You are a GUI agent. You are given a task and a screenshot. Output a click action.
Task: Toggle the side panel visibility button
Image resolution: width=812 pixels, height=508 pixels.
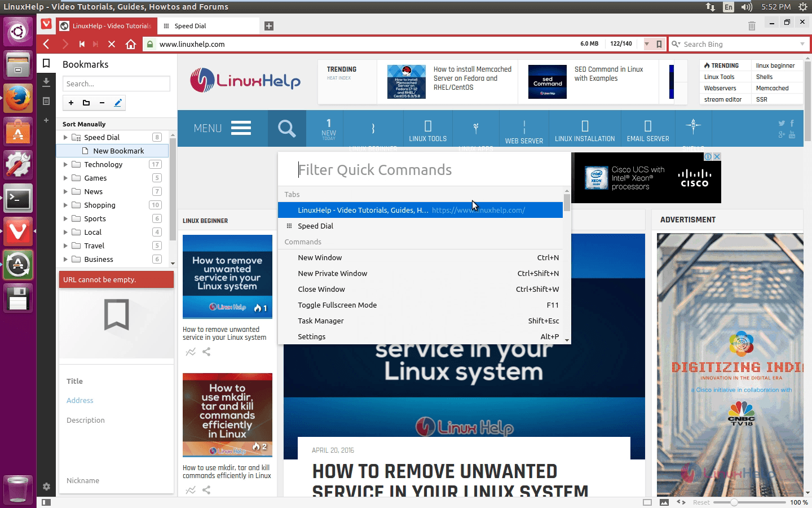[46, 502]
